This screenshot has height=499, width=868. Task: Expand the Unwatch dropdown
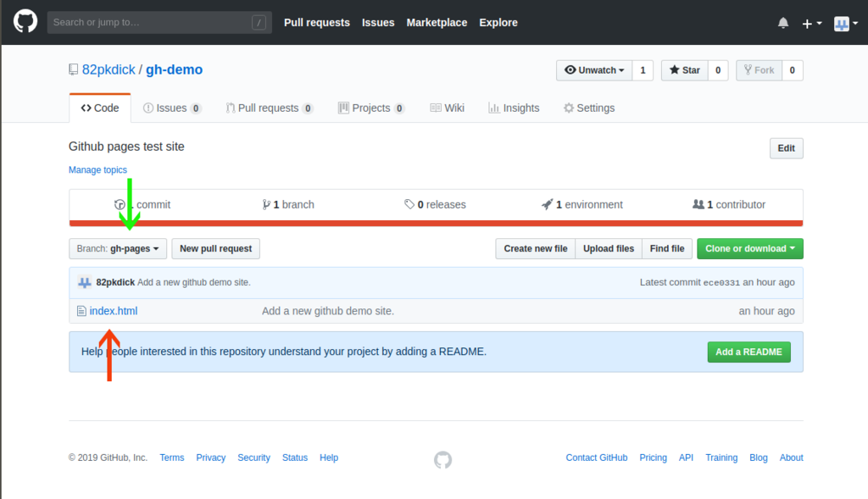tap(594, 70)
